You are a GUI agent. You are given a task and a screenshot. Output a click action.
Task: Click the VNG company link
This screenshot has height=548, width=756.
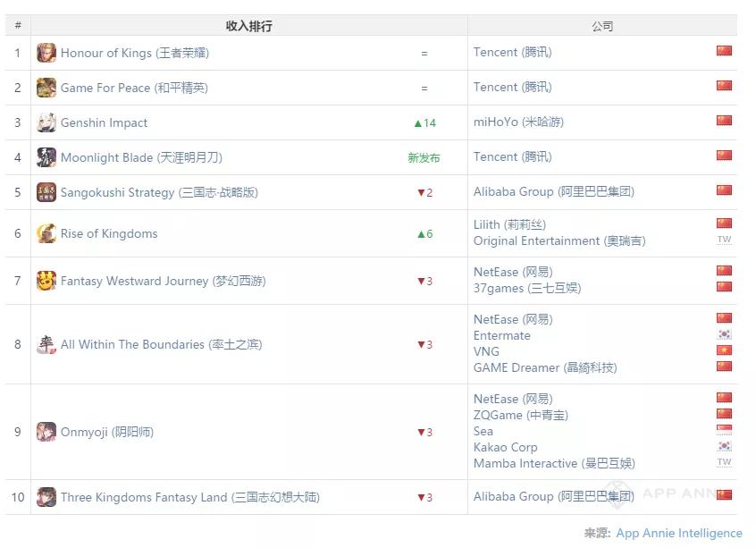pos(486,351)
